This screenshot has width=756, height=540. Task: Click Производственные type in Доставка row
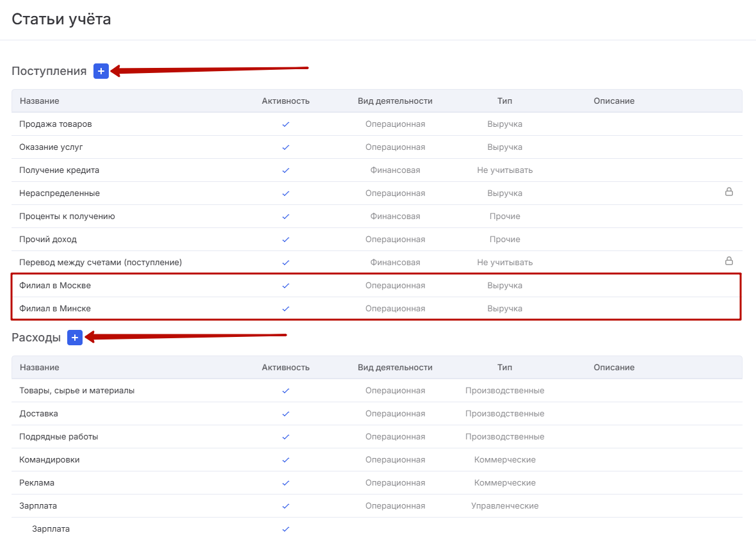pyautogui.click(x=505, y=414)
